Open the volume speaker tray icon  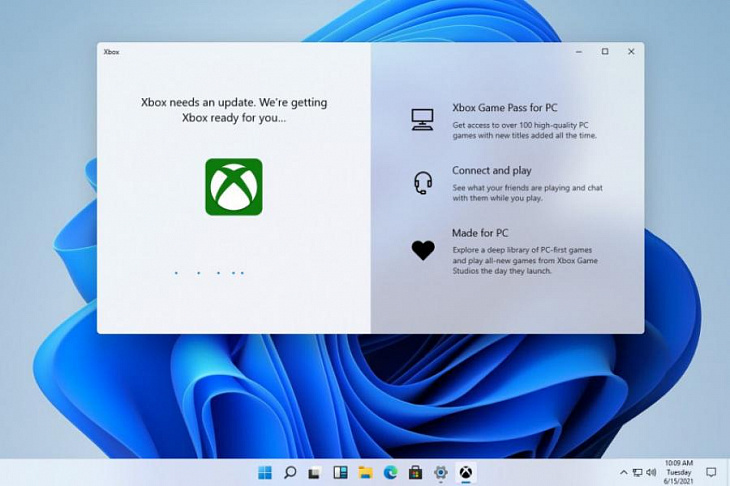click(651, 472)
